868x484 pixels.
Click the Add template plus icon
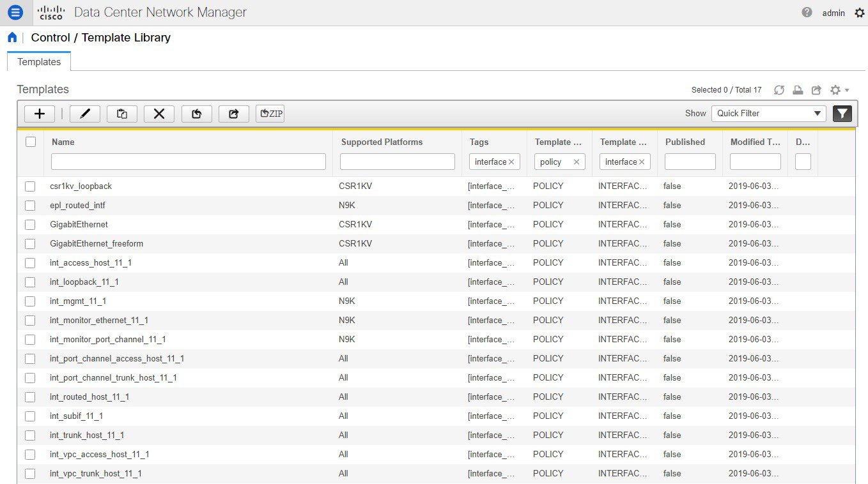pyautogui.click(x=40, y=113)
